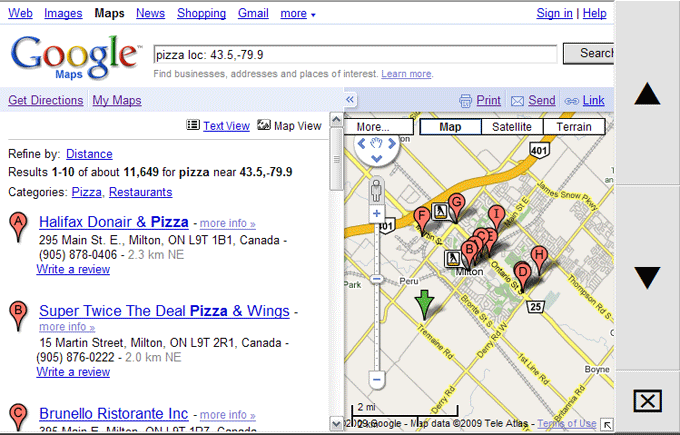
Task: Pan the map right with arrow
Action: coord(392,144)
